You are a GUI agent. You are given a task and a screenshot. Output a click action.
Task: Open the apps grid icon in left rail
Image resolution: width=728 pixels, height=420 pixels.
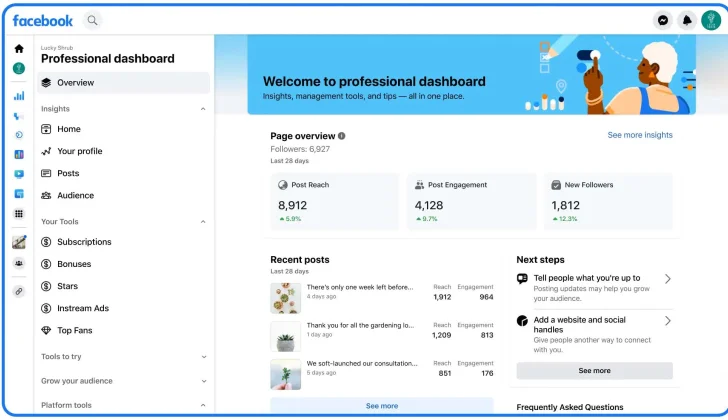tap(18, 214)
